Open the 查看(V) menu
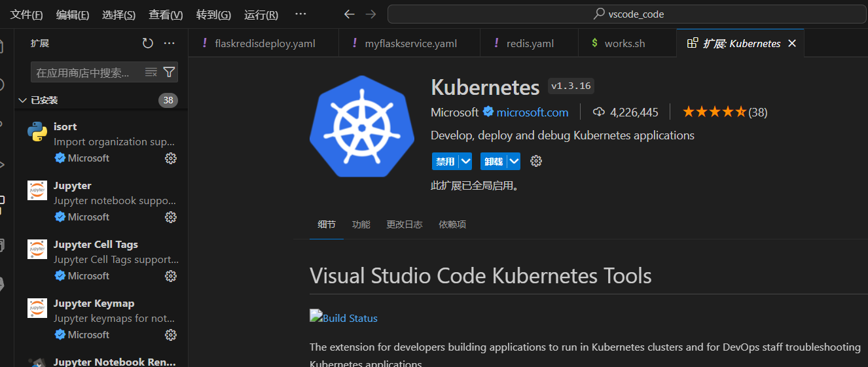 click(166, 14)
